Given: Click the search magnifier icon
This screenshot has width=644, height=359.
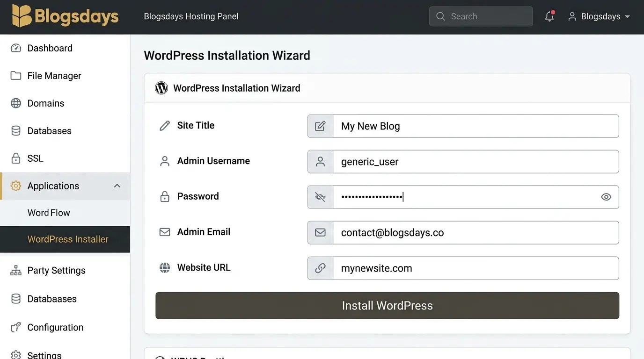Looking at the screenshot, I should coord(440,16).
